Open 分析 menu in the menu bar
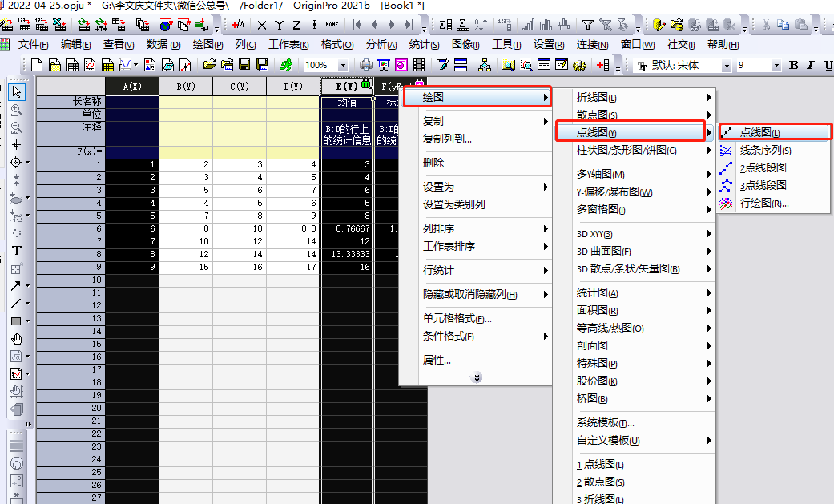 381,45
